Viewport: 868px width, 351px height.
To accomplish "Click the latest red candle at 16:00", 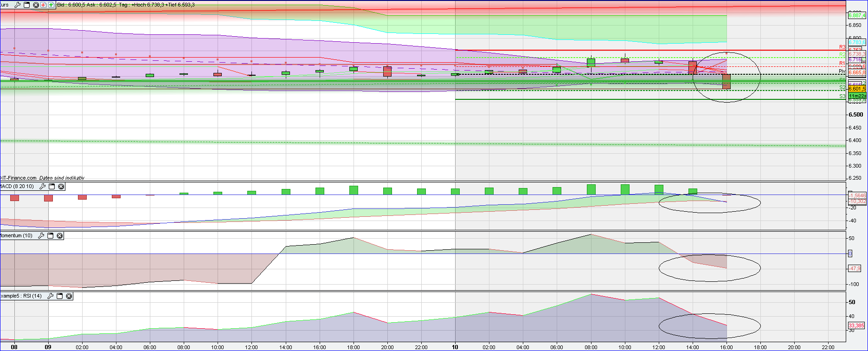I will pyautogui.click(x=727, y=81).
